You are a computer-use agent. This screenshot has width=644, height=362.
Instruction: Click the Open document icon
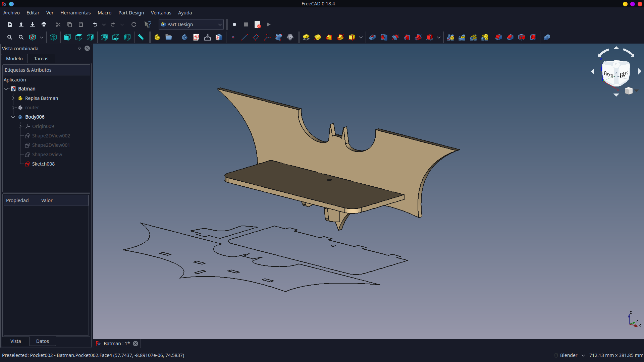point(21,24)
